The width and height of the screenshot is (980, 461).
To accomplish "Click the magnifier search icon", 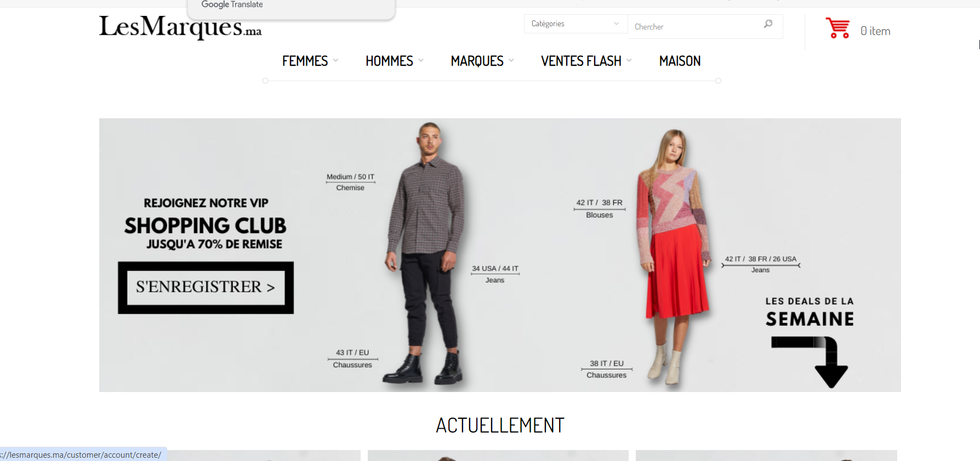I will coord(768,24).
